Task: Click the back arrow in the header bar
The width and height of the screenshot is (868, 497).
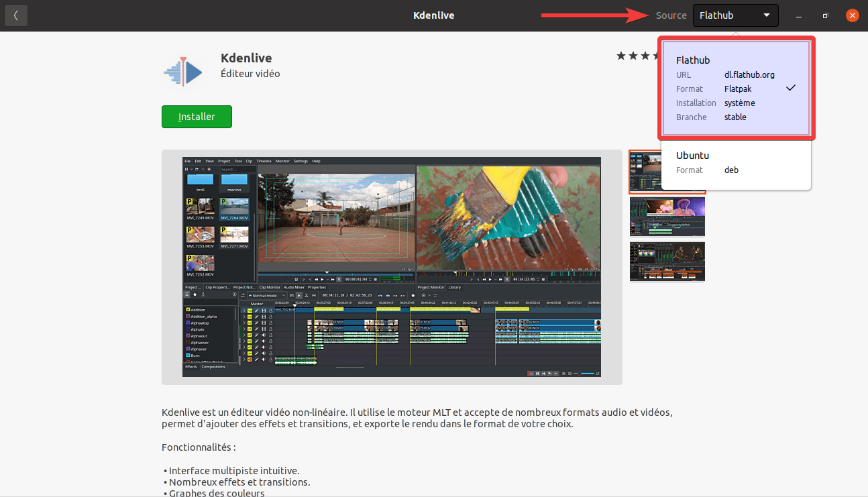Action: [16, 15]
